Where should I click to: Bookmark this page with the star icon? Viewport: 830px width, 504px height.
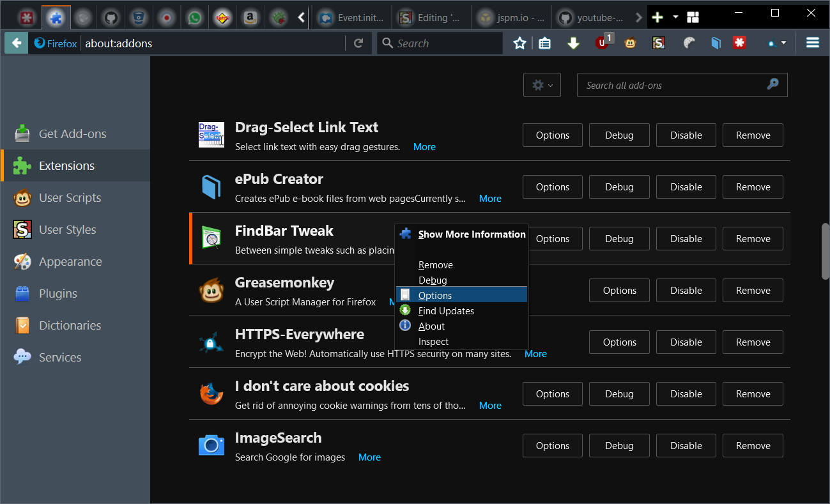coord(519,43)
